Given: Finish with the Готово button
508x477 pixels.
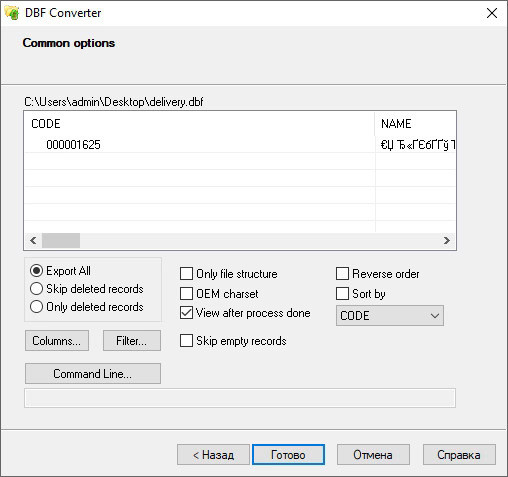Looking at the screenshot, I should click(288, 455).
